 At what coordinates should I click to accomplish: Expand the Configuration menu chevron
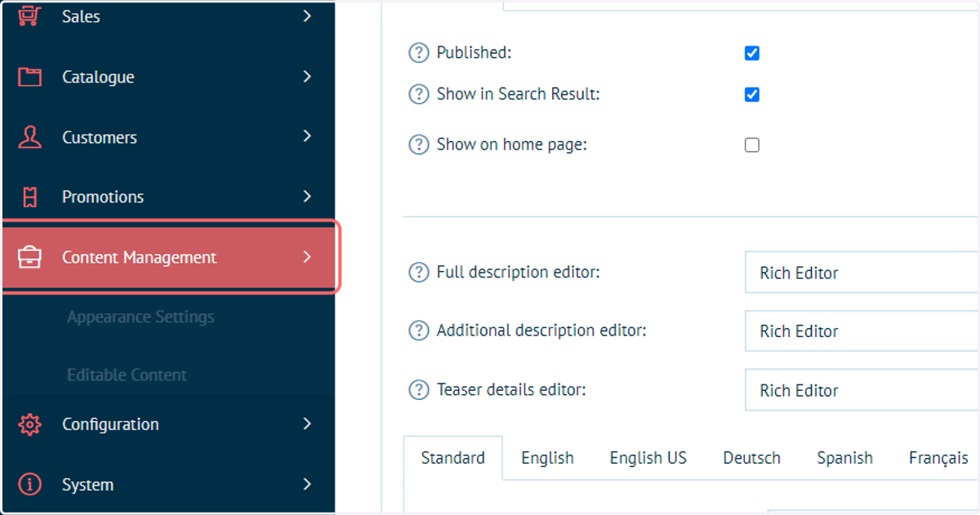pos(307,424)
